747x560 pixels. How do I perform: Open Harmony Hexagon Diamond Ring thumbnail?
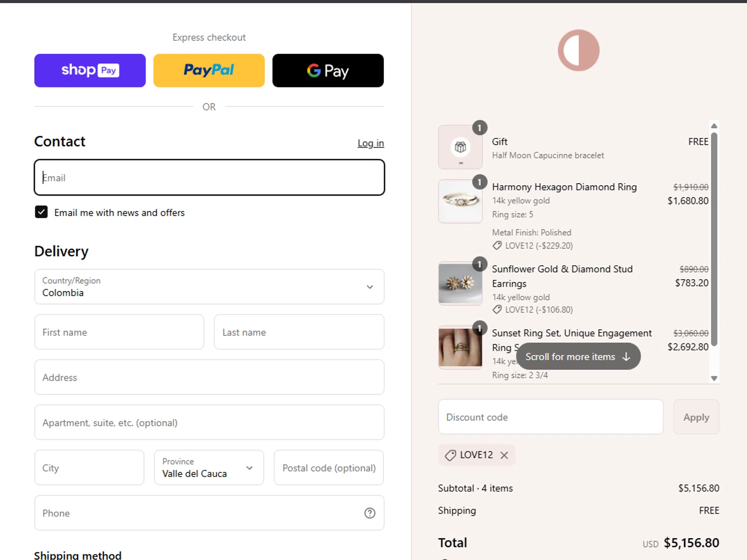pos(460,201)
